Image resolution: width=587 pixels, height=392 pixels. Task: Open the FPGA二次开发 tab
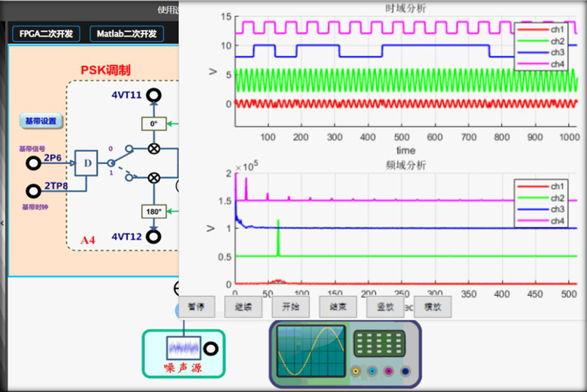pyautogui.click(x=46, y=34)
